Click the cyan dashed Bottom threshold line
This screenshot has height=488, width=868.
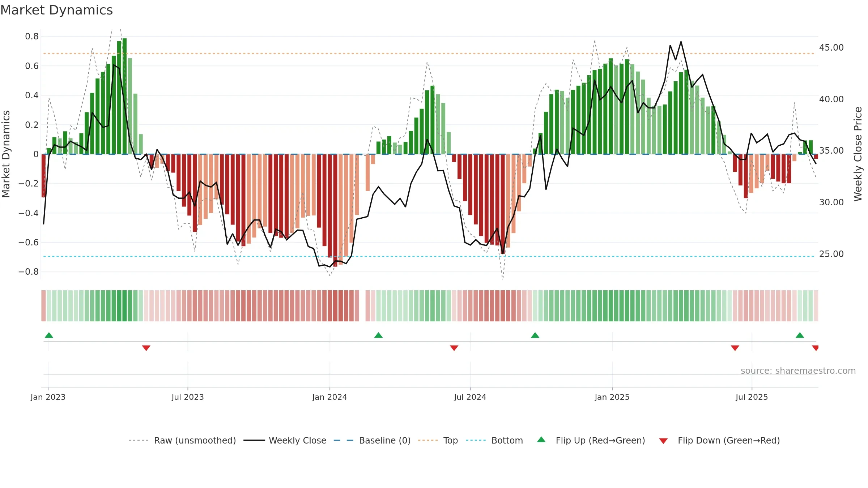429,256
